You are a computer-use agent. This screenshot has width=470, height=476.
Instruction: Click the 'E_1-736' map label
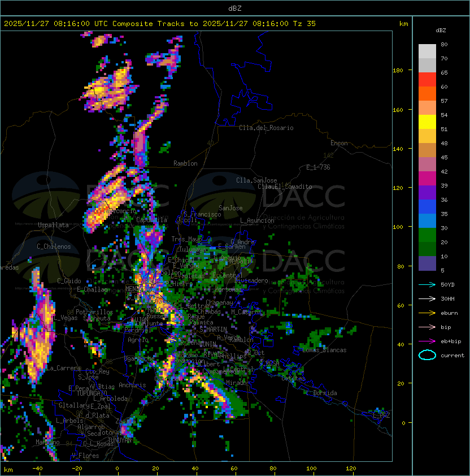pos(318,167)
